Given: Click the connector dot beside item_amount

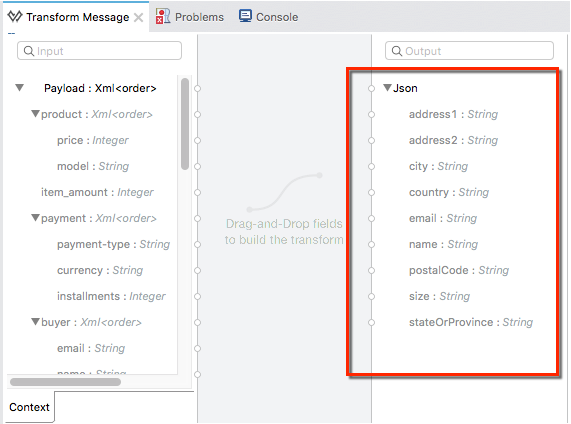Looking at the screenshot, I should [x=197, y=192].
